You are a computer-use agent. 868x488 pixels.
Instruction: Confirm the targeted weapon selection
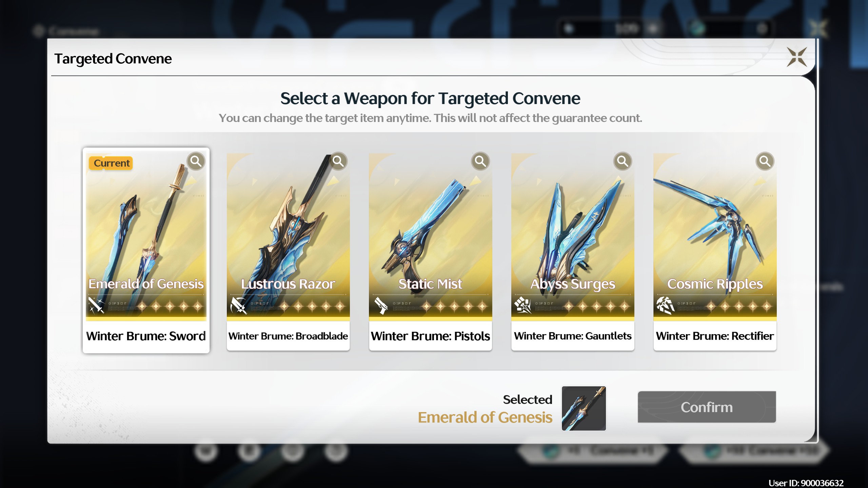point(707,407)
